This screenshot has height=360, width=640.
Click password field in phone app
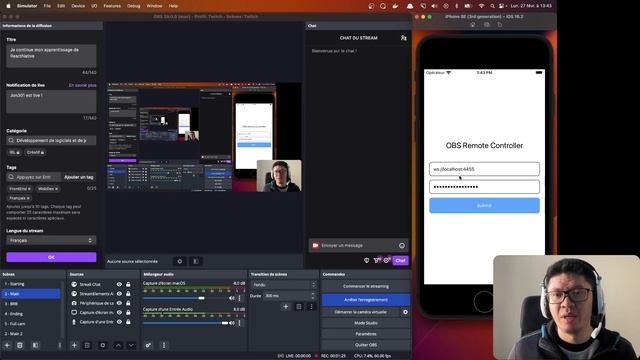[x=484, y=187]
